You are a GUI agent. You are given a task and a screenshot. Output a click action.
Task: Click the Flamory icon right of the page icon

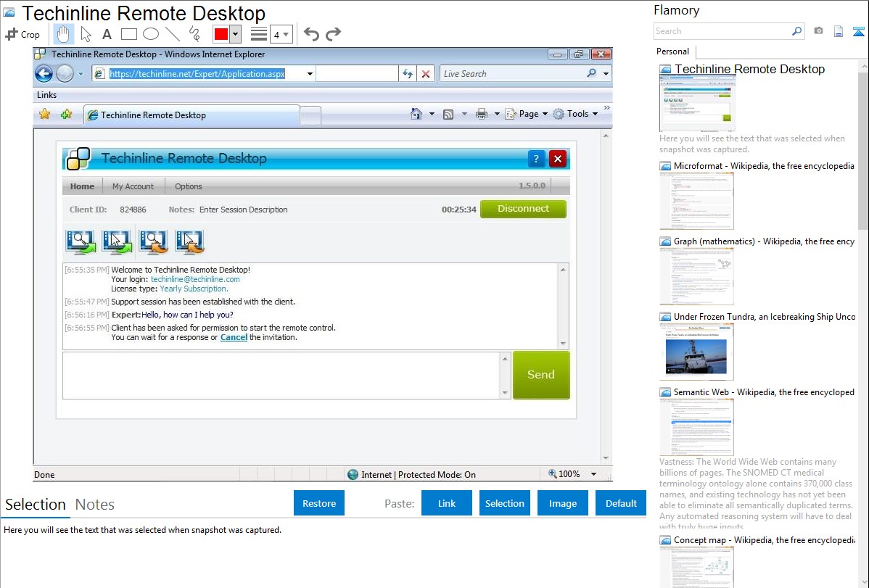(x=858, y=31)
